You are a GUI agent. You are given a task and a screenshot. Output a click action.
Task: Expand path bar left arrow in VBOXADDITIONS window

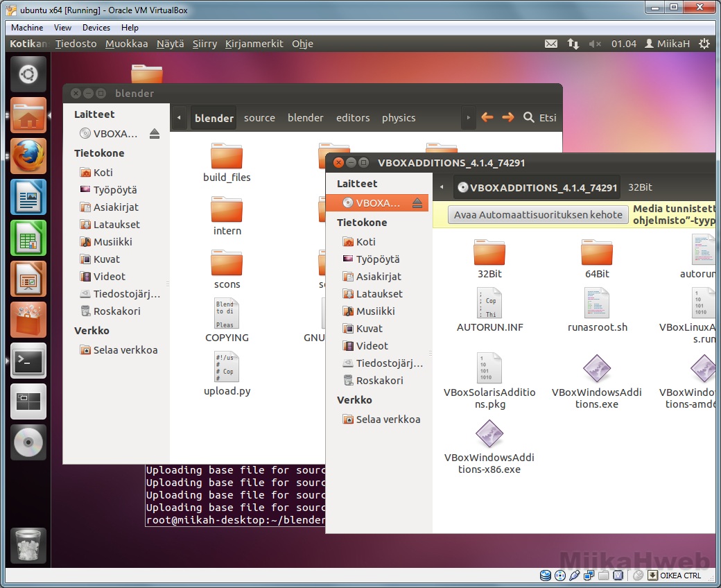pos(442,187)
